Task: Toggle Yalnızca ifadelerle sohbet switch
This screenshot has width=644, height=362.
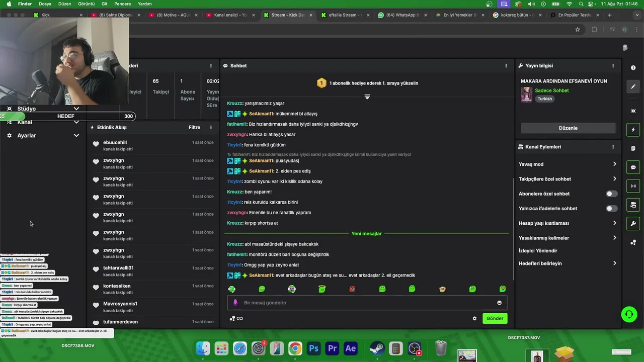Action: click(x=611, y=208)
